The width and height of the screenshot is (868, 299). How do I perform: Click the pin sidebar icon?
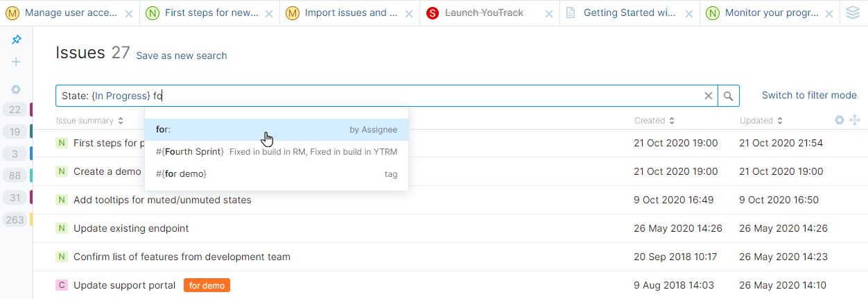point(17,40)
